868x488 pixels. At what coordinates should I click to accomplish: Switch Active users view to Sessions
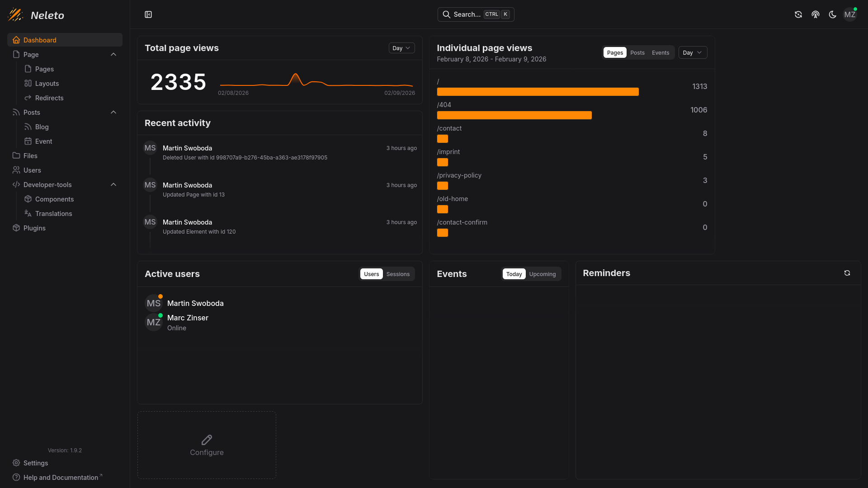397,274
